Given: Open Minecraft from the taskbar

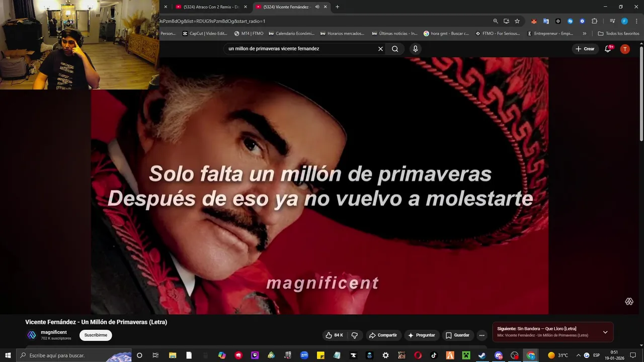Looking at the screenshot, I should (x=466, y=355).
